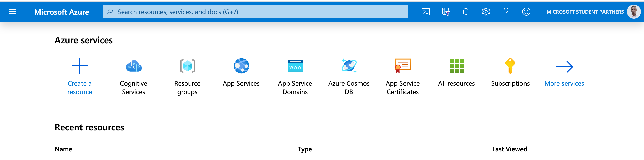Open Cognitive Services cloud icon
This screenshot has height=160, width=644.
pos(134,66)
